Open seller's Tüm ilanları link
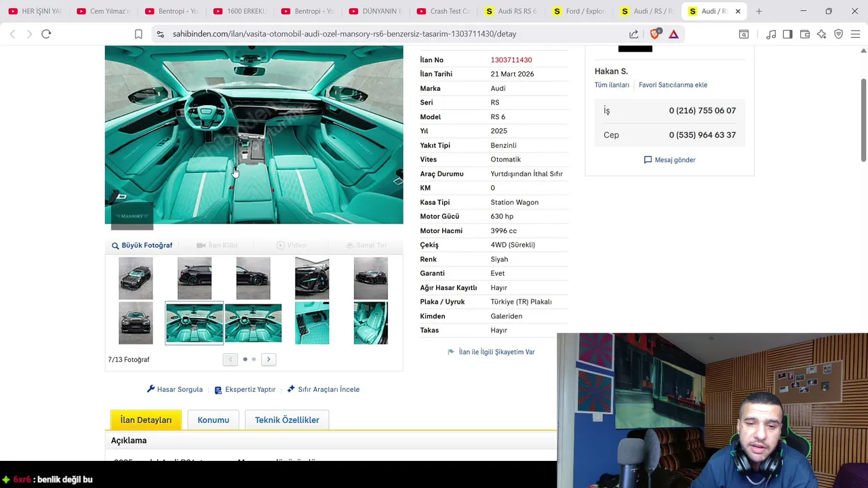The image size is (868, 488). click(612, 85)
